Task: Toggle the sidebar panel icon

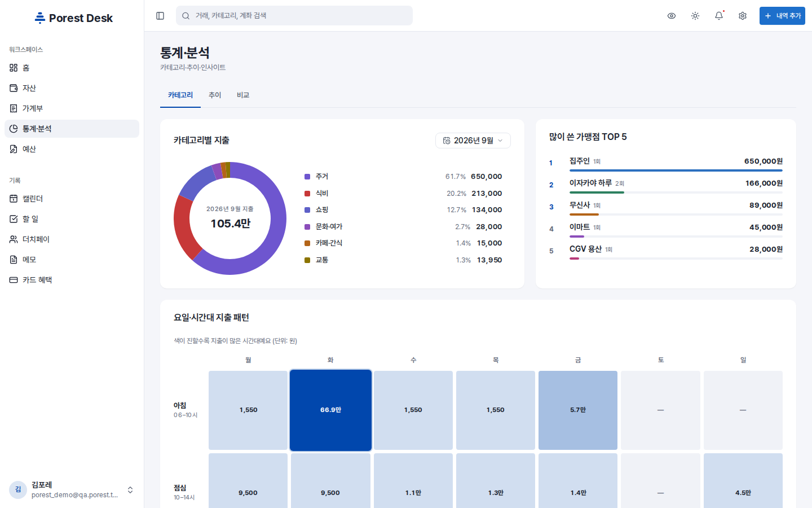Action: coord(160,16)
